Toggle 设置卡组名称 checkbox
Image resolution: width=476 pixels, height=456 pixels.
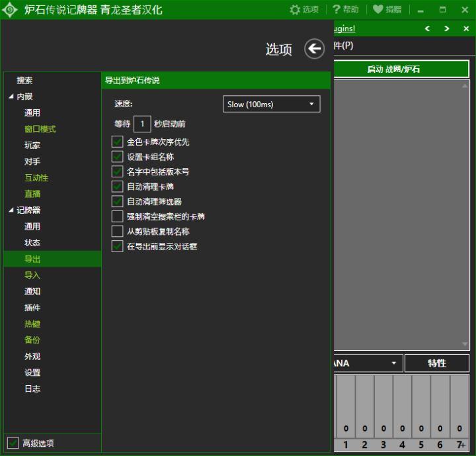(117, 157)
